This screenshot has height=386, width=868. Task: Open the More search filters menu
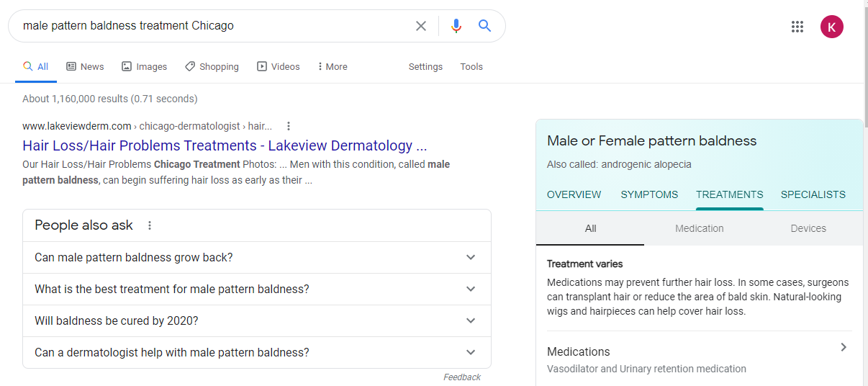pyautogui.click(x=333, y=66)
